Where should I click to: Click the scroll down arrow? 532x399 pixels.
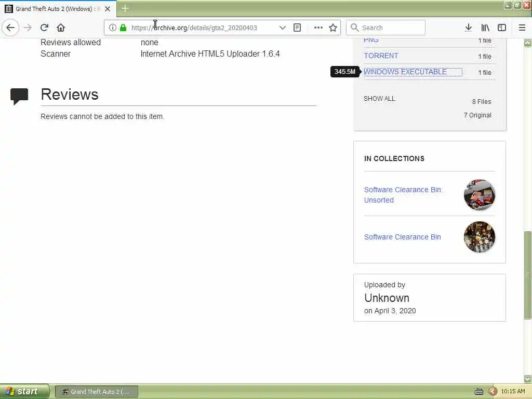[x=528, y=379]
